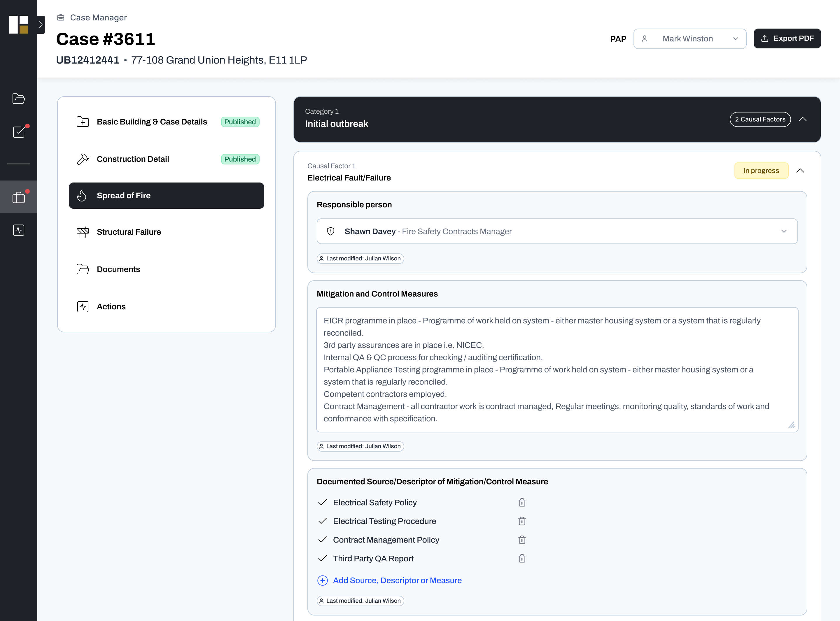Click the user icon in PAP selector
Image resolution: width=840 pixels, height=621 pixels.
pyautogui.click(x=645, y=39)
